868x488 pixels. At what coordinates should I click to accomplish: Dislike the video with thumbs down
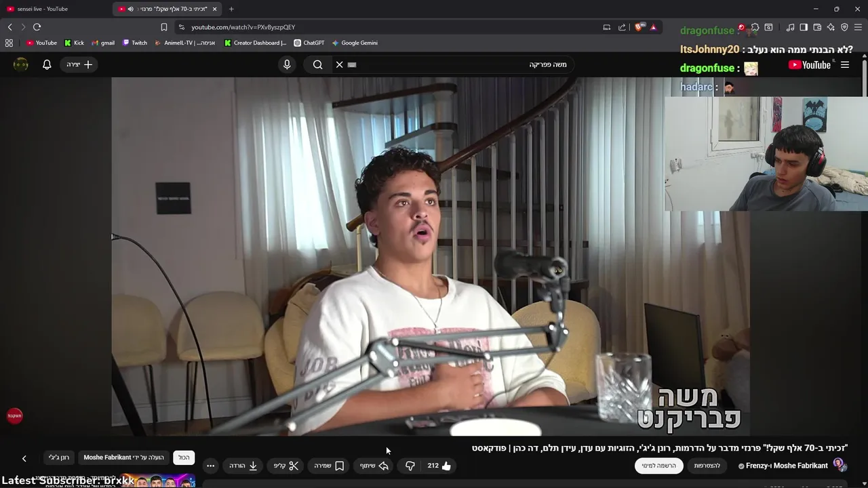410,466
